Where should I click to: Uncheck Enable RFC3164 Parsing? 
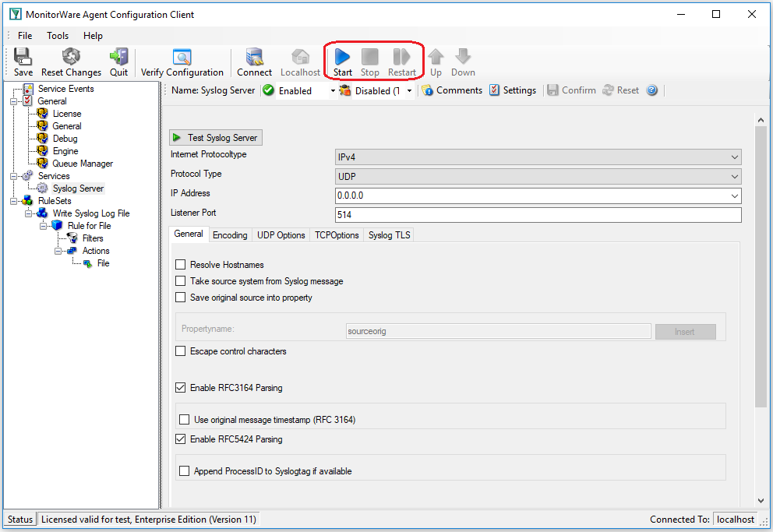point(181,388)
